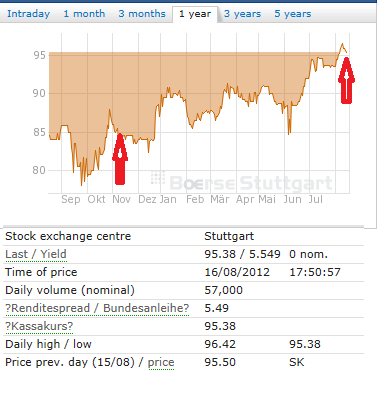
Task: Click the red arrow near Nov
Action: point(120,159)
